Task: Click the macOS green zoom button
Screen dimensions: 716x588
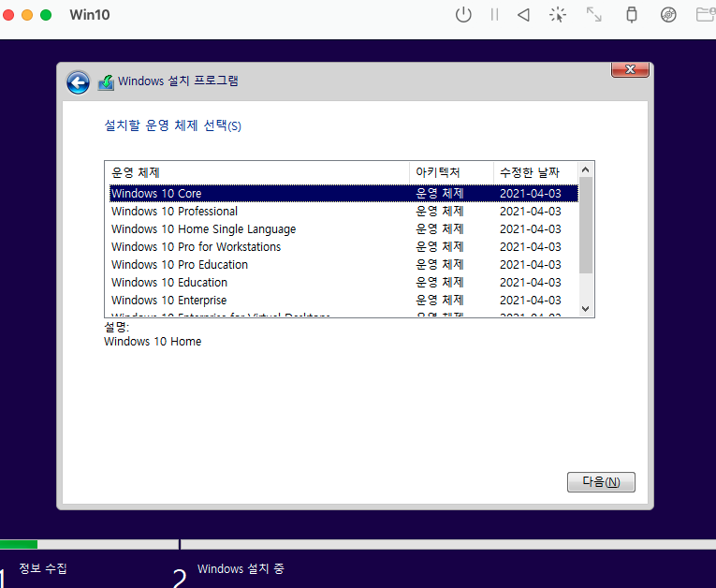Action: pos(46,15)
